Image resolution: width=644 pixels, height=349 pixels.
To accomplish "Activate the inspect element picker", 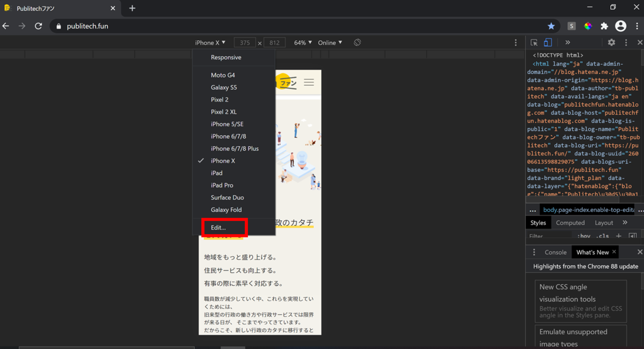I will tap(534, 42).
